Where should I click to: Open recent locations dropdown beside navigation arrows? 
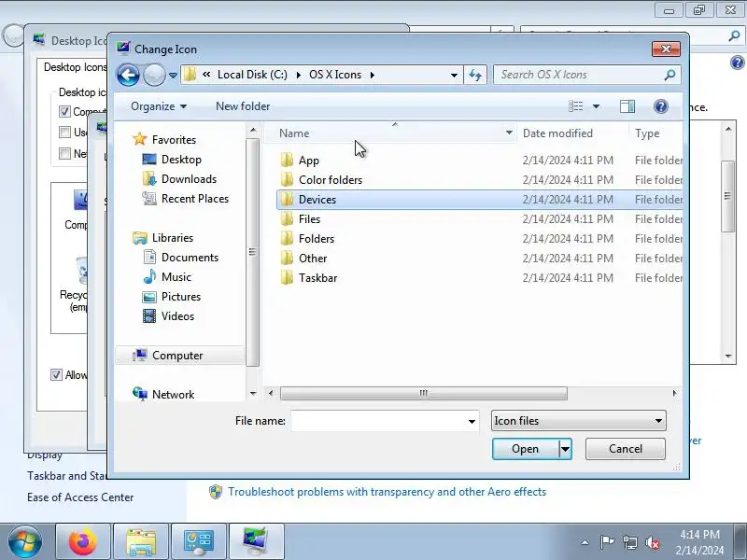(x=173, y=76)
